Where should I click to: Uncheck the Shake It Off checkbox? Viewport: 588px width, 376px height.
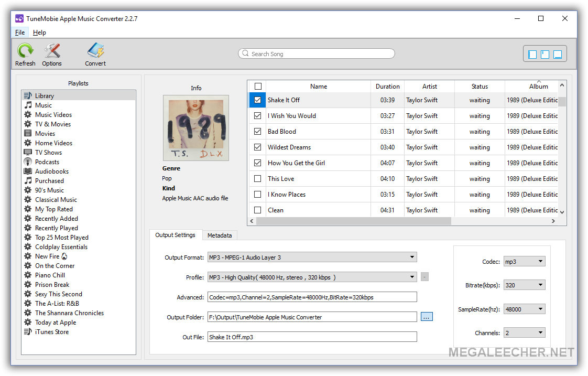(x=258, y=100)
